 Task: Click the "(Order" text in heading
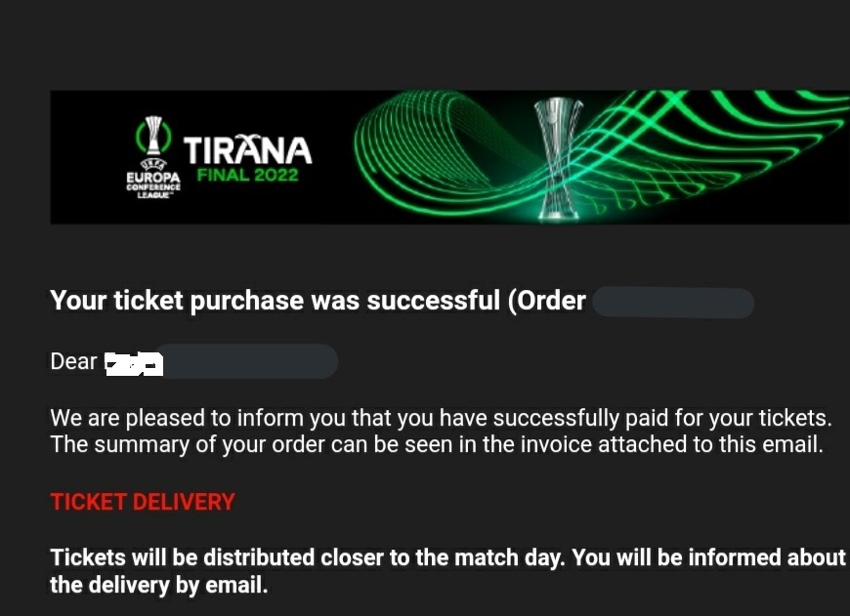[x=547, y=301]
